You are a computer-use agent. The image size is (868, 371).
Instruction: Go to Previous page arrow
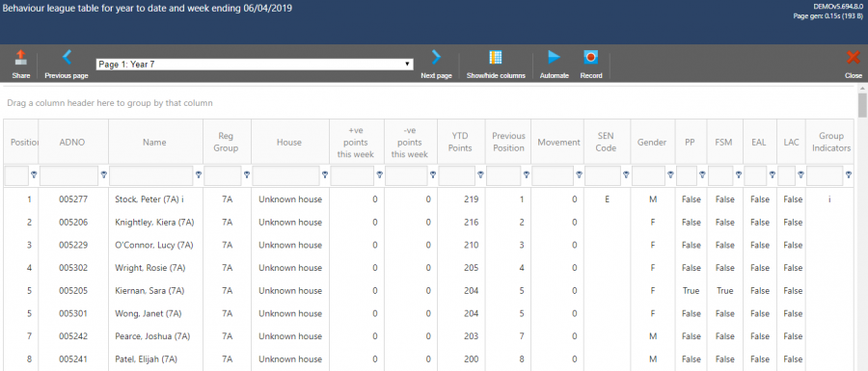tap(67, 57)
